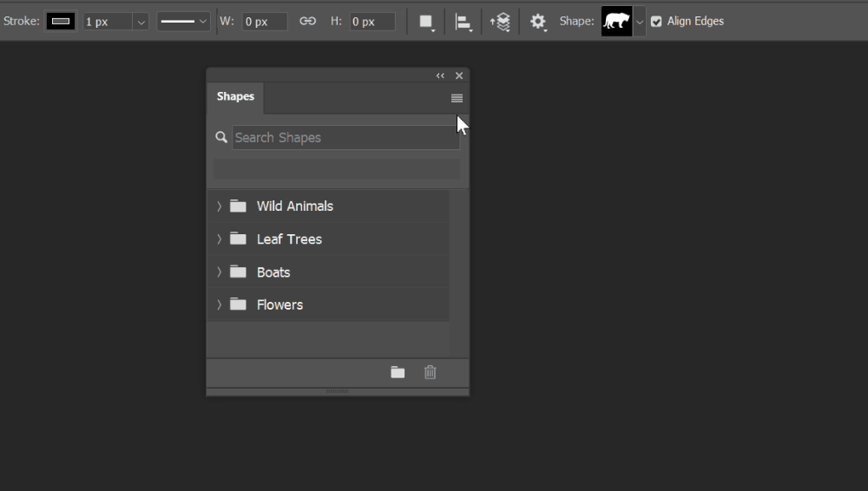The height and width of the screenshot is (491, 868).
Task: Select the Shapes tab
Action: (x=235, y=97)
